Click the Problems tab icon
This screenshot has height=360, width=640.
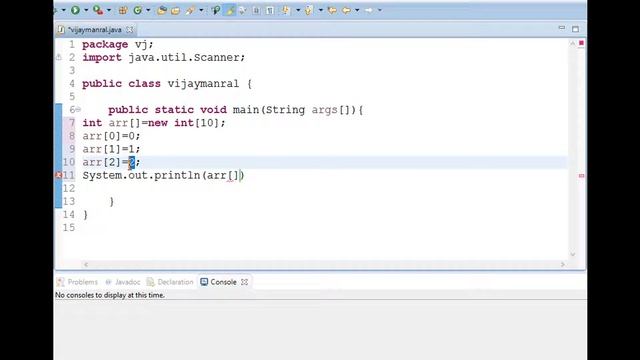click(x=60, y=282)
